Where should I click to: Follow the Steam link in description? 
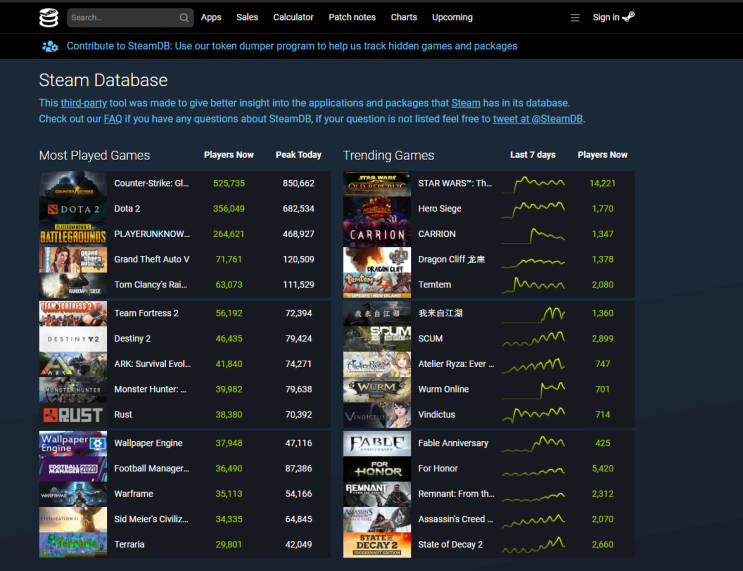point(466,103)
